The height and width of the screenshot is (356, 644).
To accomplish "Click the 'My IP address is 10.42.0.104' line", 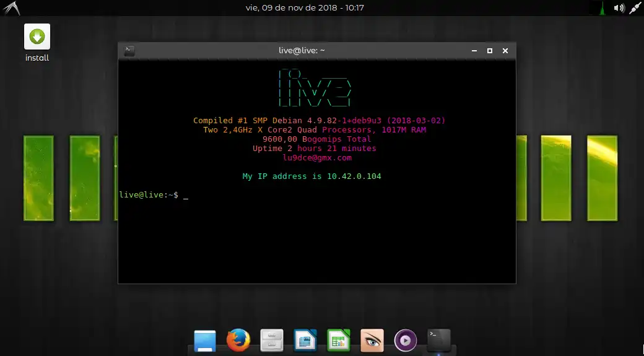I will coord(311,176).
